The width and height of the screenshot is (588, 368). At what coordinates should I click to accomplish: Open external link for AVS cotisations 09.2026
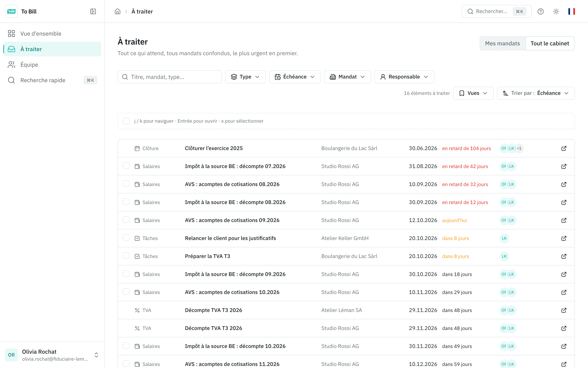[x=564, y=220]
